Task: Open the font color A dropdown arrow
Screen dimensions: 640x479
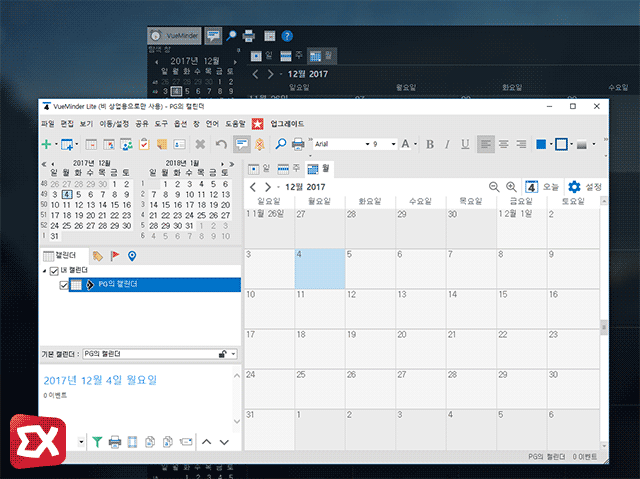Action: (x=416, y=144)
